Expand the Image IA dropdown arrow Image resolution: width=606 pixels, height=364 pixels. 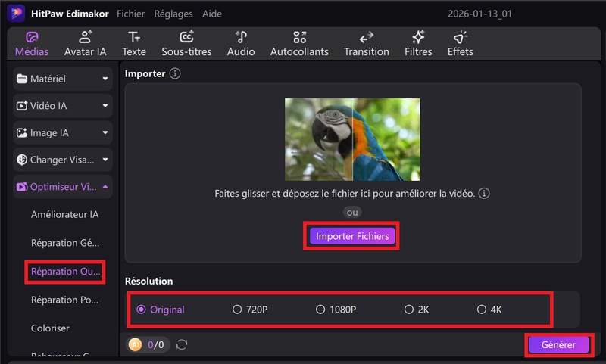[105, 132]
